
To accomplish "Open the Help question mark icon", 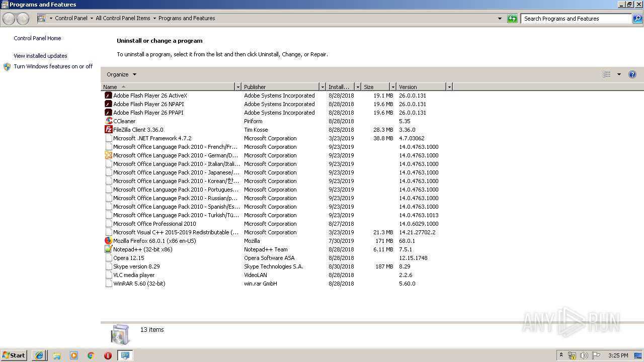I will [x=632, y=74].
